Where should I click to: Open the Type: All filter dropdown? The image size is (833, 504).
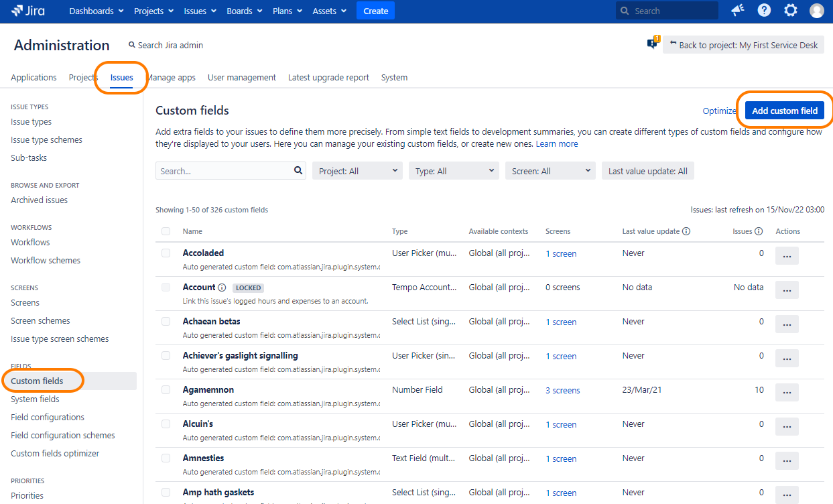454,171
